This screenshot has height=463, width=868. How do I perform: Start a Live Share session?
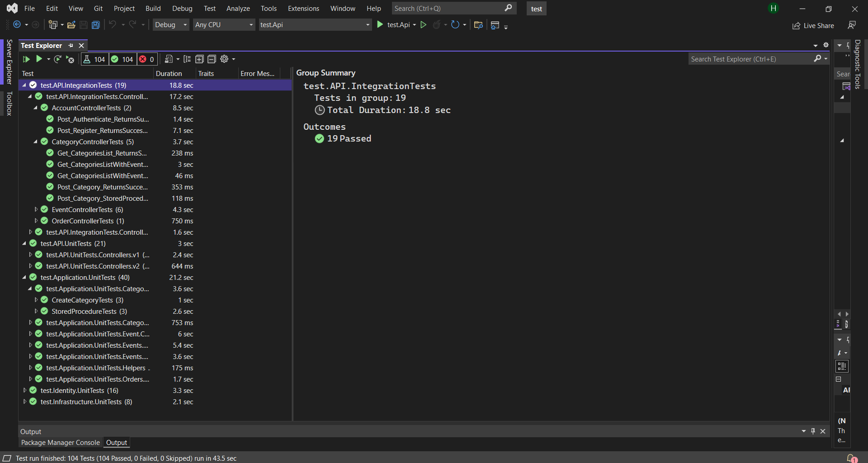812,25
